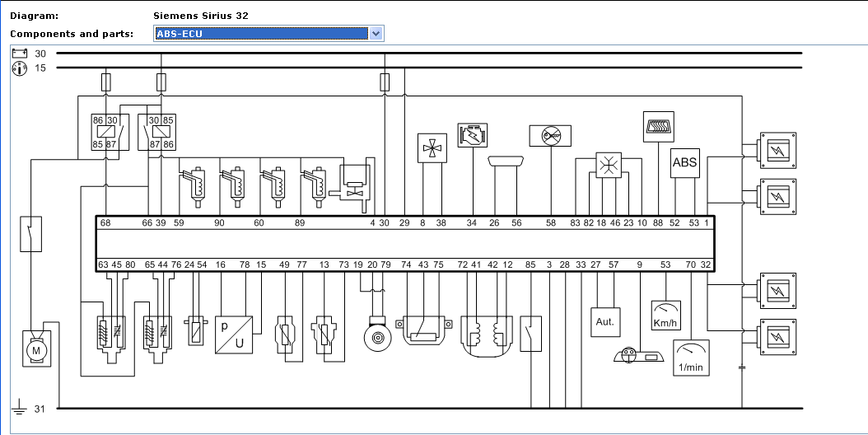Click the ignition switch symbol on rail 15
The image size is (868, 435).
(x=20, y=68)
